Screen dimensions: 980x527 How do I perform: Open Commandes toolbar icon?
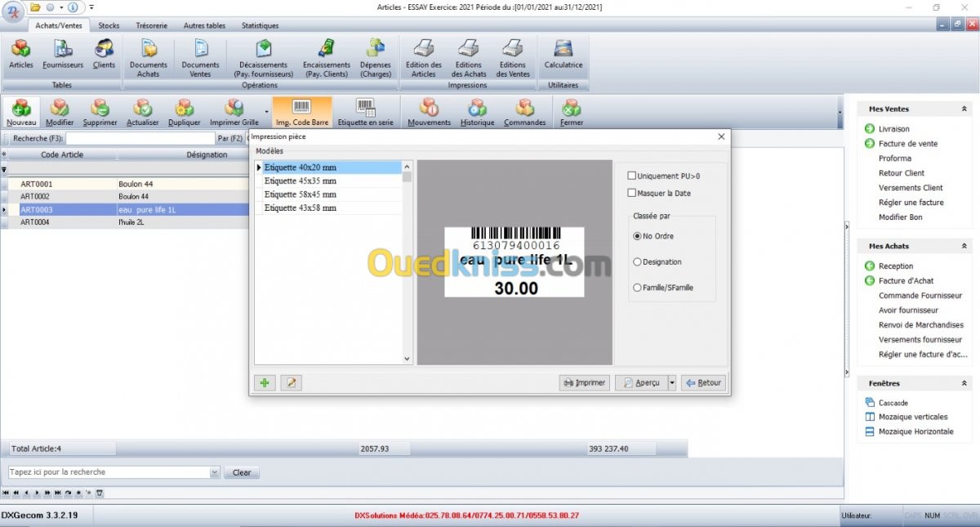(x=524, y=112)
